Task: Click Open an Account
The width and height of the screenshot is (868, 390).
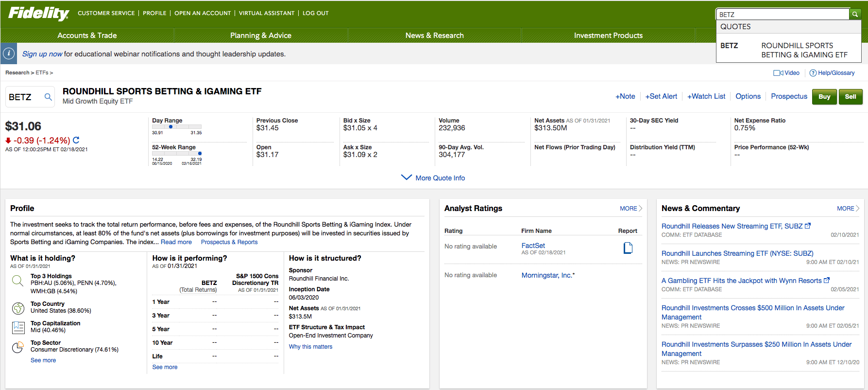Action: tap(203, 13)
